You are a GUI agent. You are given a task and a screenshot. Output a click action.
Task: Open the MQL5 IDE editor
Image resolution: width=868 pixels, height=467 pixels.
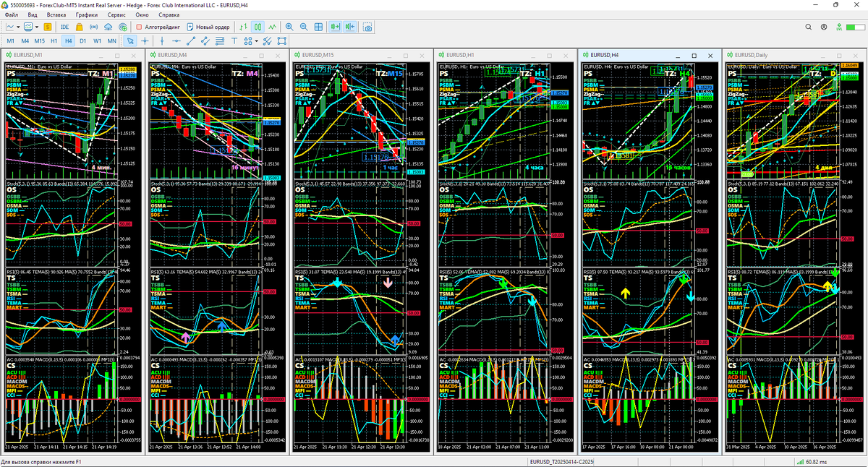pos(65,27)
